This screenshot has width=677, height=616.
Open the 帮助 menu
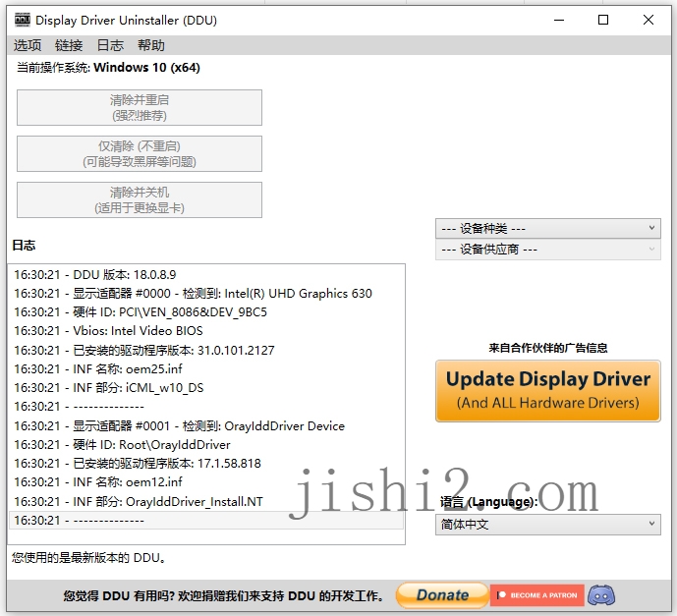[151, 45]
